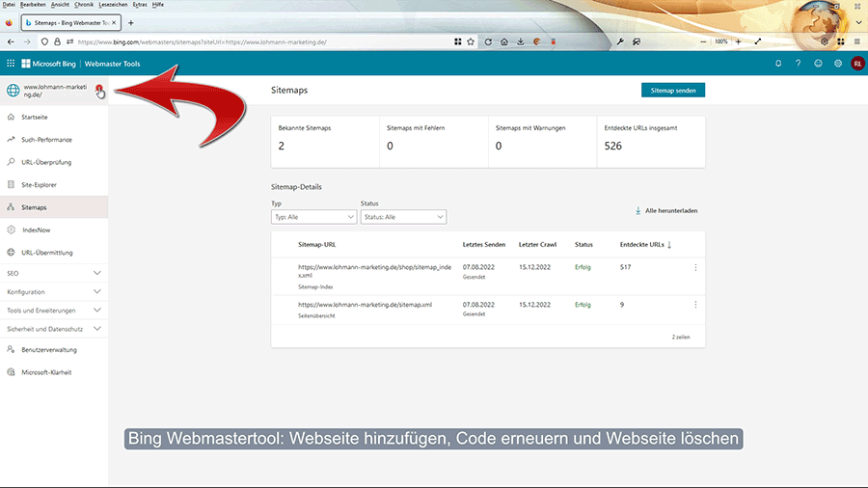Open Site-Explorer in sidebar
This screenshot has height=488, width=868.
click(x=54, y=185)
